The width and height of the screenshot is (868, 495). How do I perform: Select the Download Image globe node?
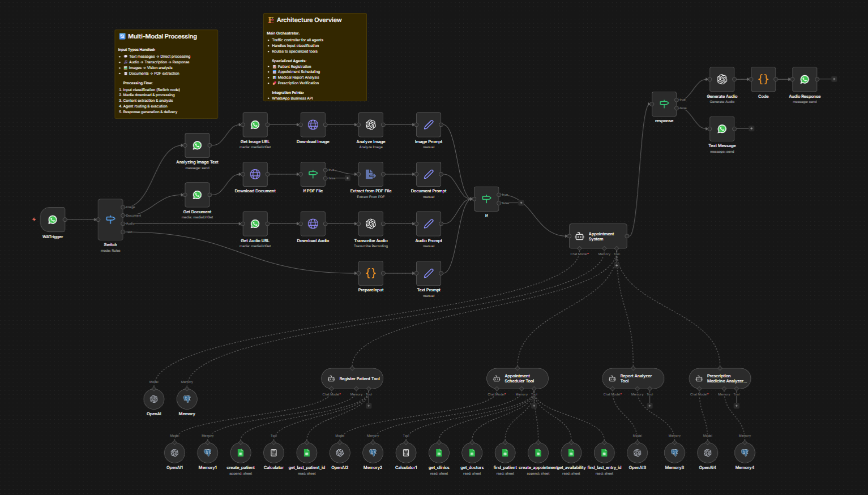pos(313,125)
